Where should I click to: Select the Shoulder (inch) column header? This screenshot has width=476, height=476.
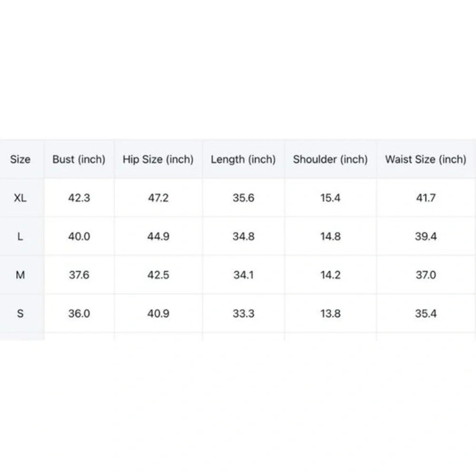coord(330,159)
